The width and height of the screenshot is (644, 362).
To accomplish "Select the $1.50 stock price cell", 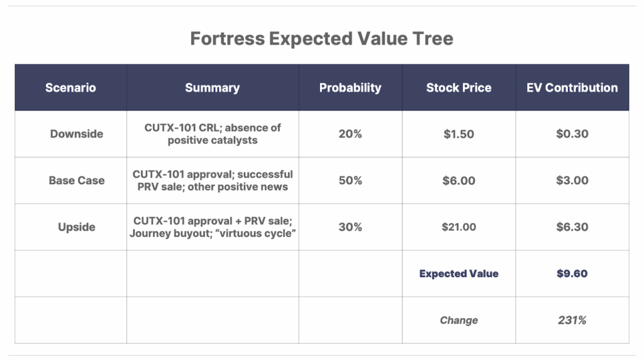I will point(458,134).
